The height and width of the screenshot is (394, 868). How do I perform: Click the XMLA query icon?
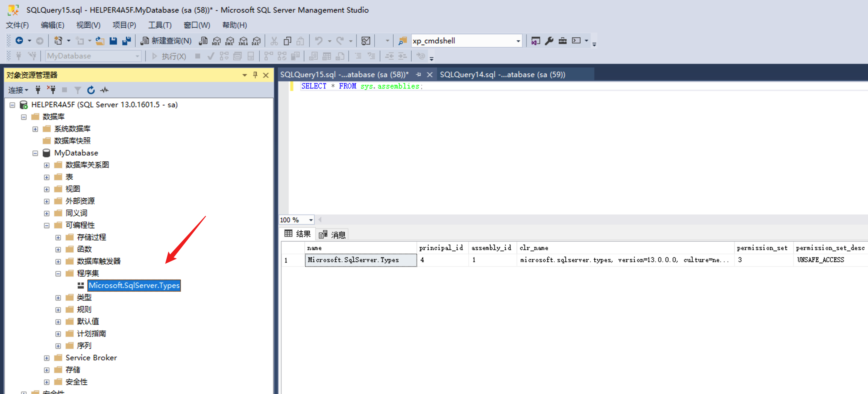[x=243, y=41]
